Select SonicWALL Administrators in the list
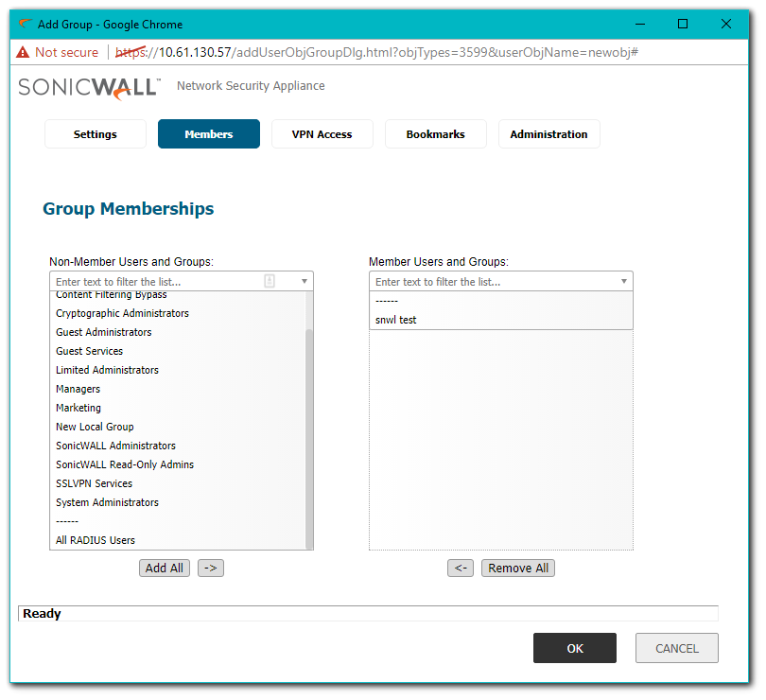Image resolution: width=766 pixels, height=700 pixels. coord(115,446)
